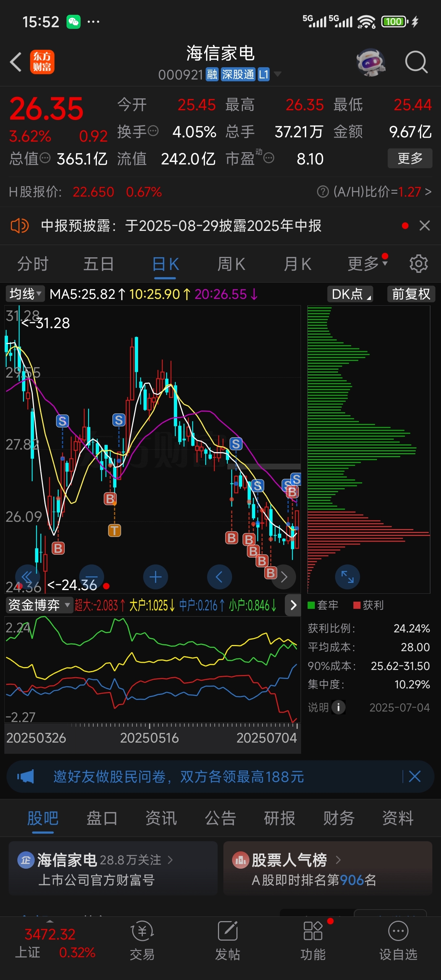The width and height of the screenshot is (441, 980).
Task: Tap the H股报价 22.650 row
Action: click(x=85, y=192)
